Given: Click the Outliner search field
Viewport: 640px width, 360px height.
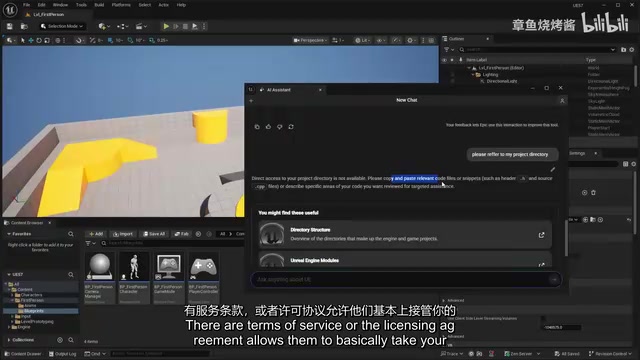Looking at the screenshot, I should tap(538, 49).
